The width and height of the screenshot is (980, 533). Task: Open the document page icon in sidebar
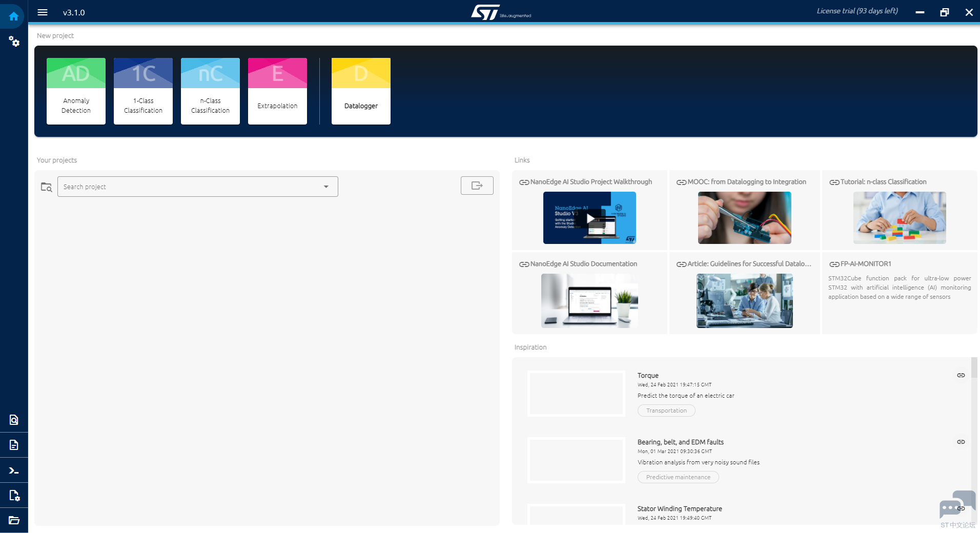click(x=14, y=445)
